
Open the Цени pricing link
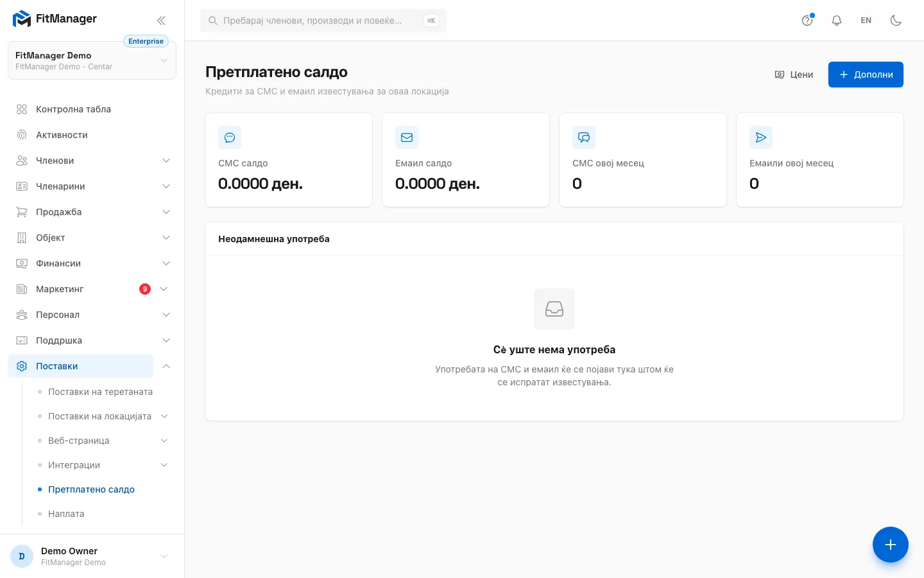click(x=794, y=74)
